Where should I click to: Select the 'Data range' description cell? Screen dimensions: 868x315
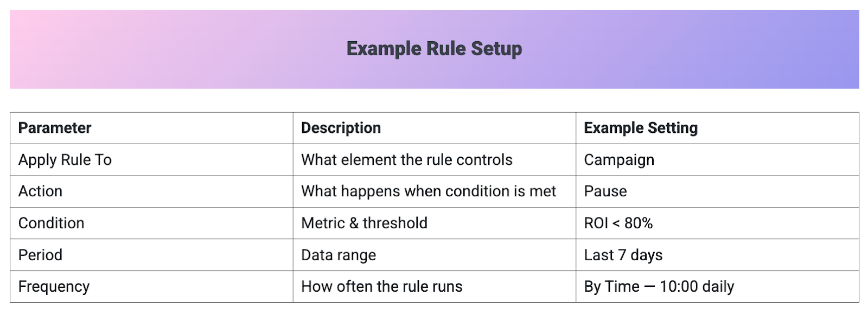click(x=339, y=255)
